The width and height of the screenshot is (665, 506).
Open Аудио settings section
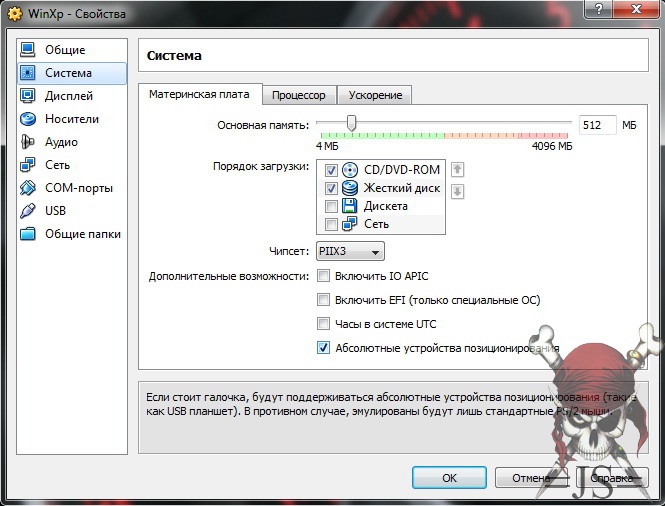pyautogui.click(x=72, y=142)
